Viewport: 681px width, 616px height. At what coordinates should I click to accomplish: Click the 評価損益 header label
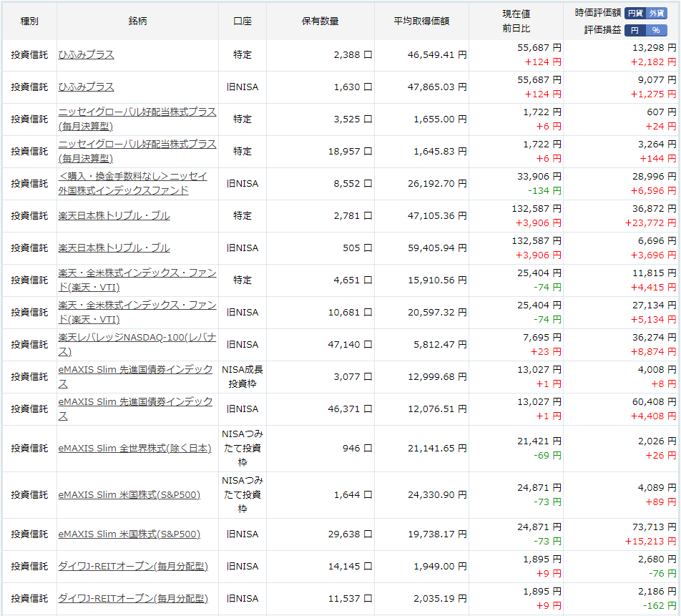coord(603,30)
